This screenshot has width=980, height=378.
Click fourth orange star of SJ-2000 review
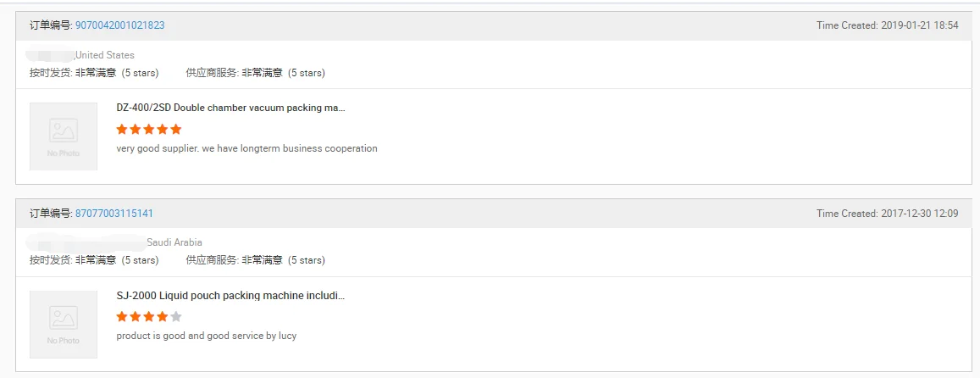(163, 317)
